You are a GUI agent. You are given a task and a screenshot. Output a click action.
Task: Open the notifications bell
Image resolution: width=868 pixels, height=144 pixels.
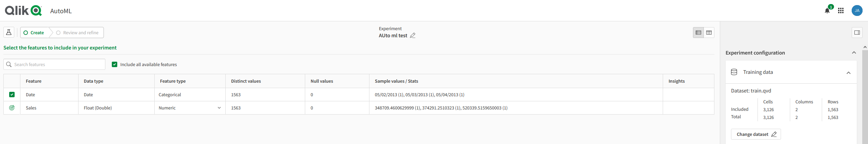827,11
